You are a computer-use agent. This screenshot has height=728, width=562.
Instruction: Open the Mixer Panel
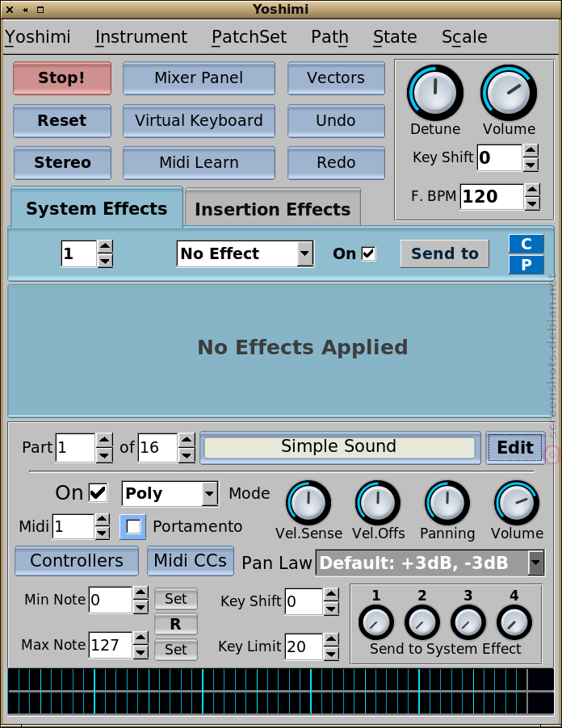tap(199, 78)
